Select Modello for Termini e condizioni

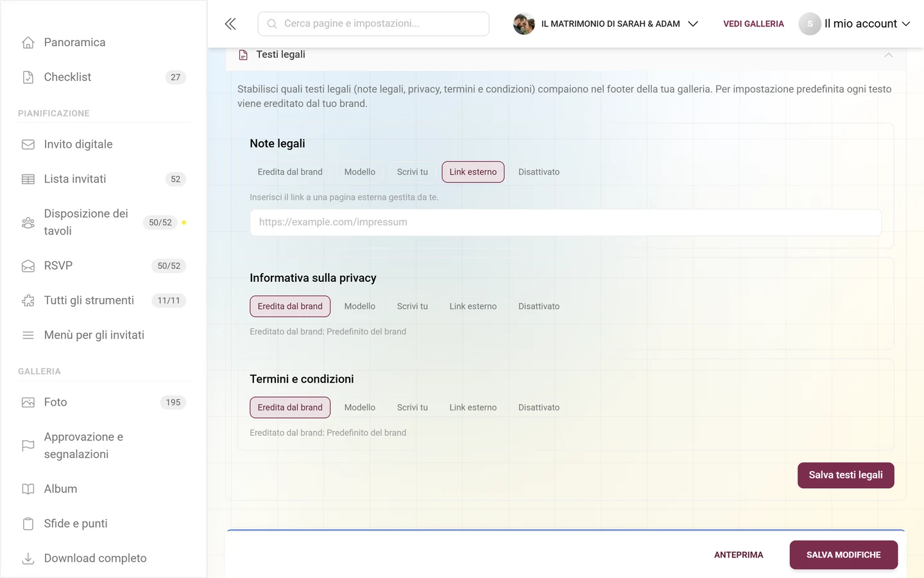point(360,408)
